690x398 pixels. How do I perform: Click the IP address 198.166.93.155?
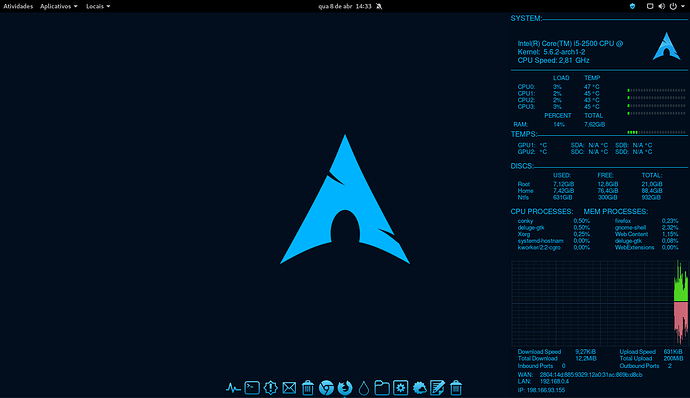point(545,390)
